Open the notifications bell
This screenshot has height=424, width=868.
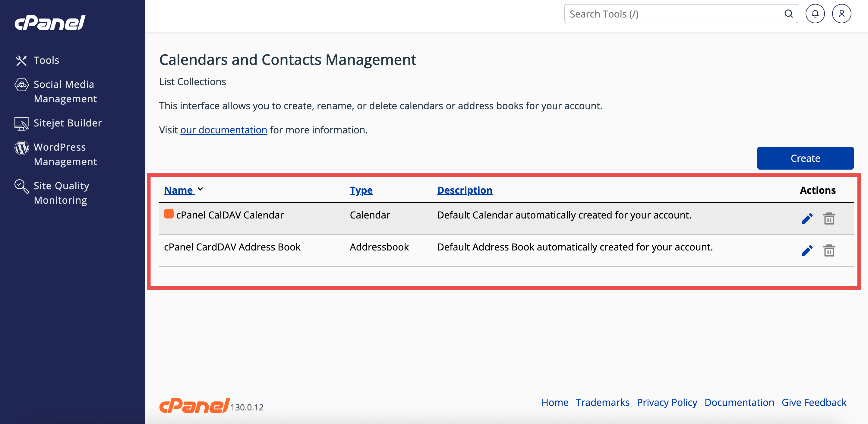click(x=815, y=14)
